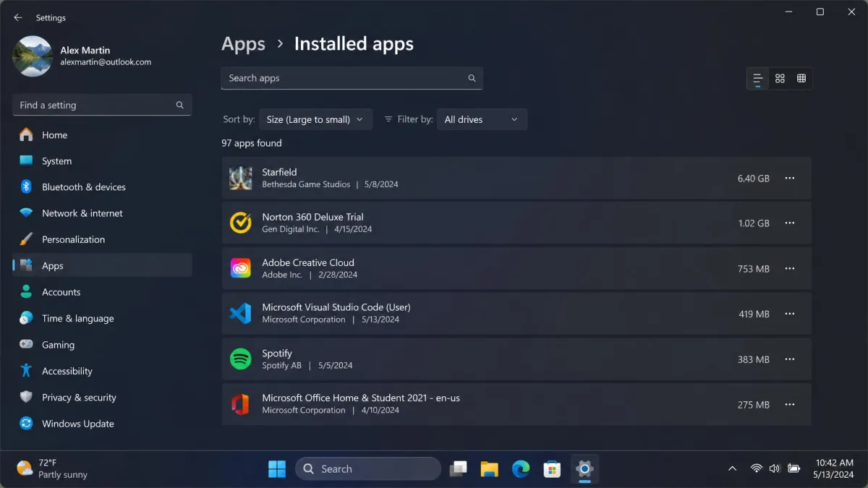Open more options for Visual Studio Code
Viewport: 868px width, 488px height.
coord(790,314)
